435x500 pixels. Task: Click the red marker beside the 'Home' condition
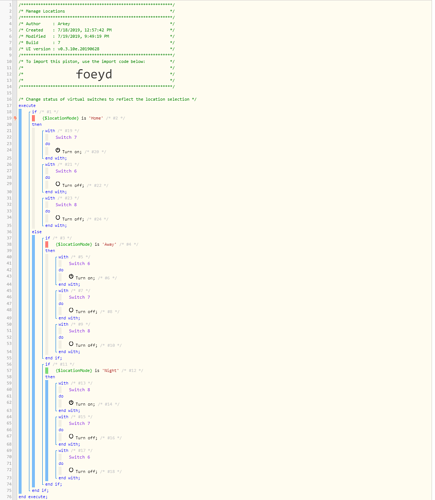33,118
